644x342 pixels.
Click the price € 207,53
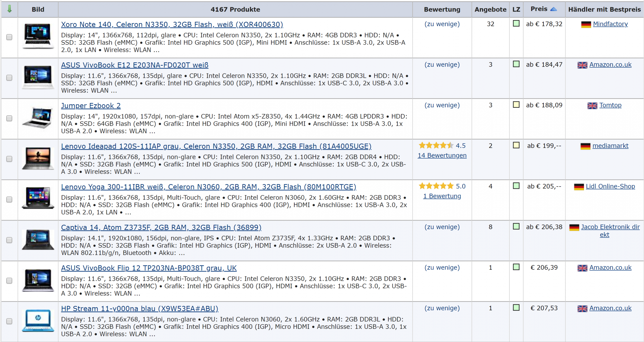point(544,308)
